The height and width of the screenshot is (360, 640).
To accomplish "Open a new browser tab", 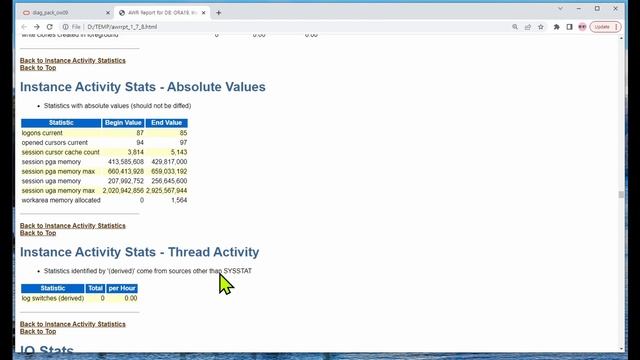I will click(x=218, y=13).
